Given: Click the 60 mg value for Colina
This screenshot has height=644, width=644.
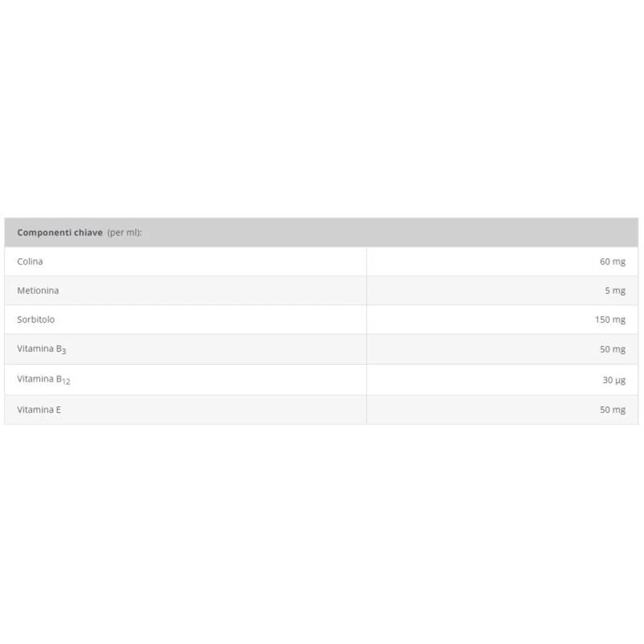Looking at the screenshot, I should pos(613,262).
